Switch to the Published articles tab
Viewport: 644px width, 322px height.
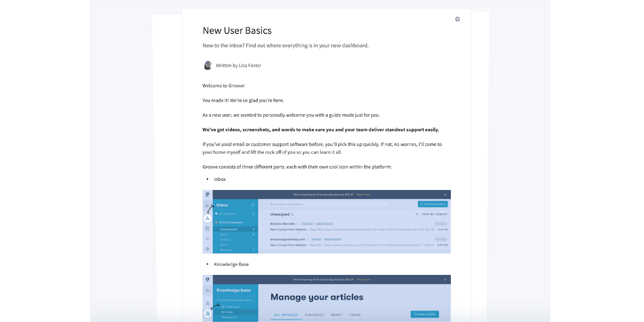(314, 315)
